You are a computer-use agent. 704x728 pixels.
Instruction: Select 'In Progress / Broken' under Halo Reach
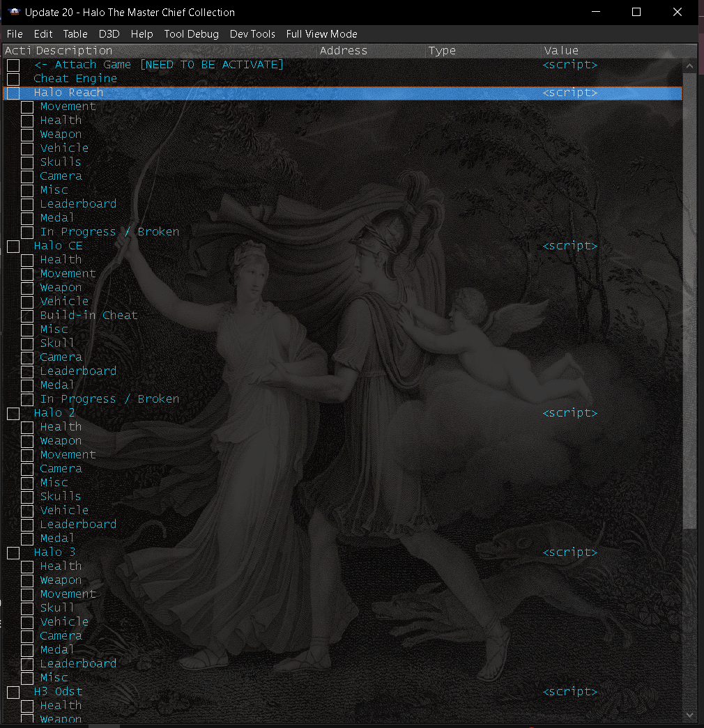pyautogui.click(x=109, y=232)
